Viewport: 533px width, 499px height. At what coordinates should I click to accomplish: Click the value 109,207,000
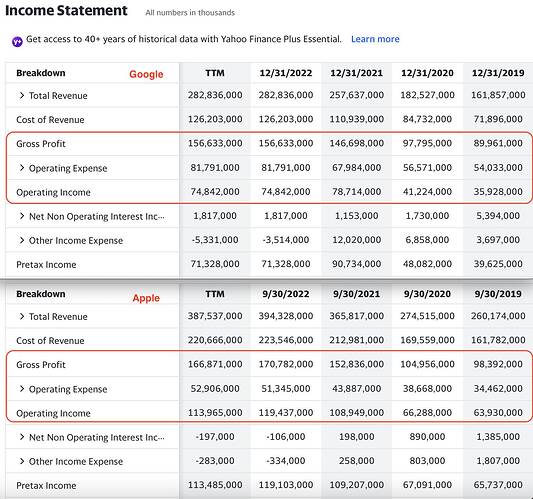click(357, 485)
